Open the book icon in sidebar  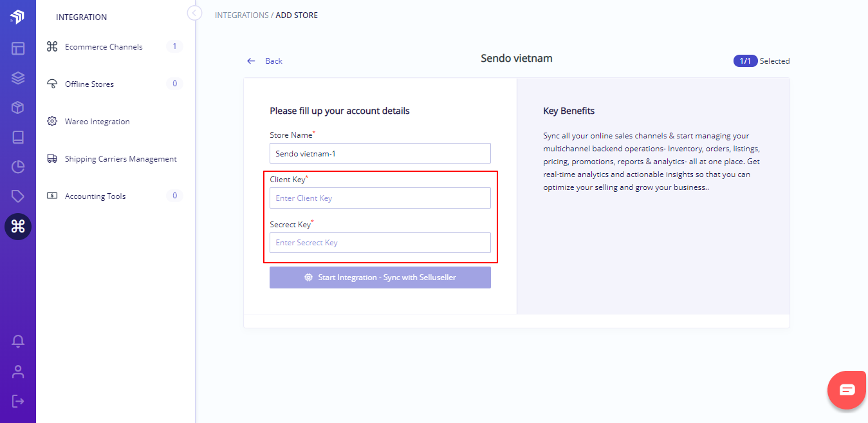(18, 137)
